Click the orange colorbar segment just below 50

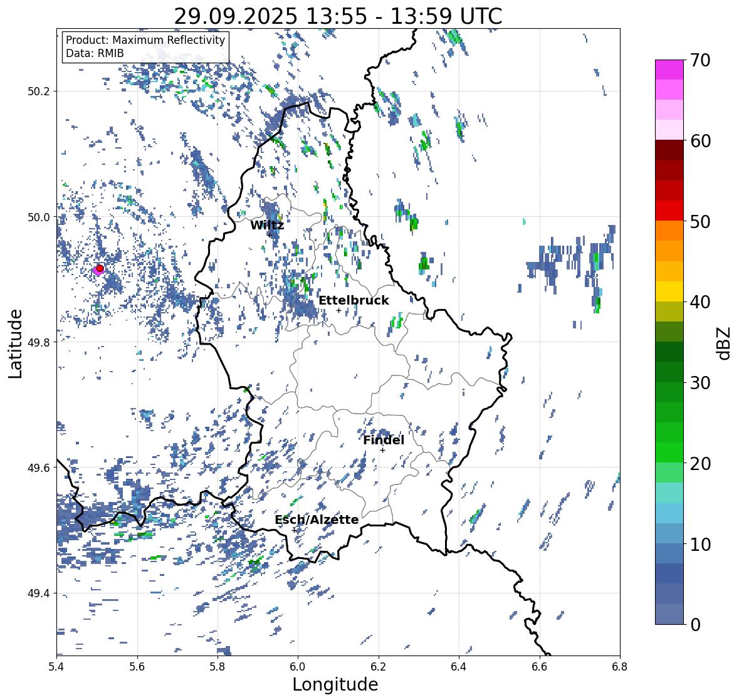pos(669,231)
